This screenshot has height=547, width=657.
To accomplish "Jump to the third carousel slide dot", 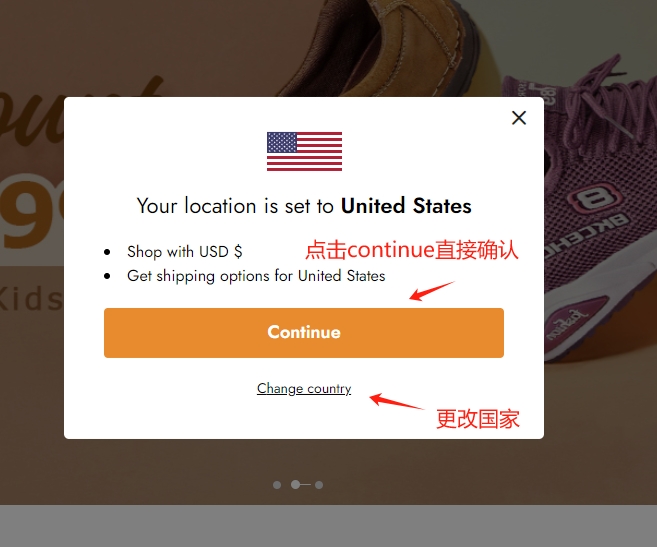I will [x=319, y=485].
